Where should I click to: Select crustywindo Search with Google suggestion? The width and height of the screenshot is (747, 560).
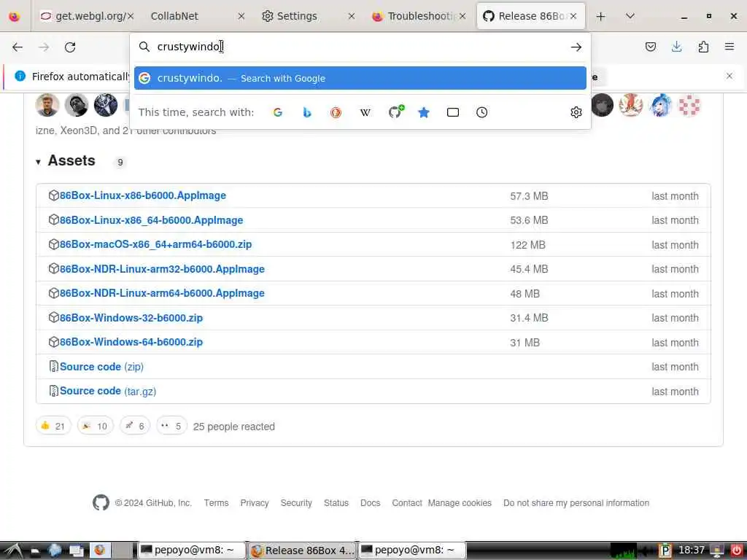[x=360, y=78]
